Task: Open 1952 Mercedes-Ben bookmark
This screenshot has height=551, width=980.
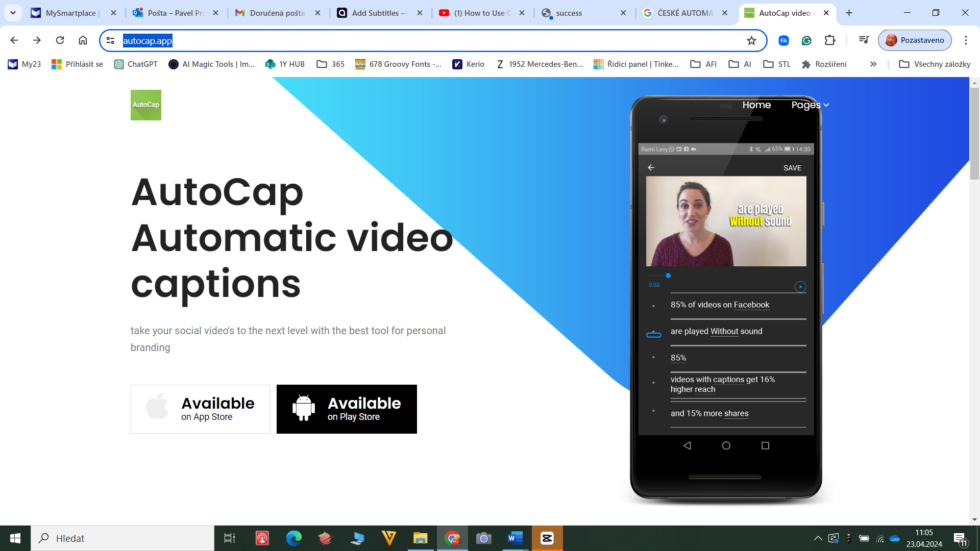Action: pos(540,64)
